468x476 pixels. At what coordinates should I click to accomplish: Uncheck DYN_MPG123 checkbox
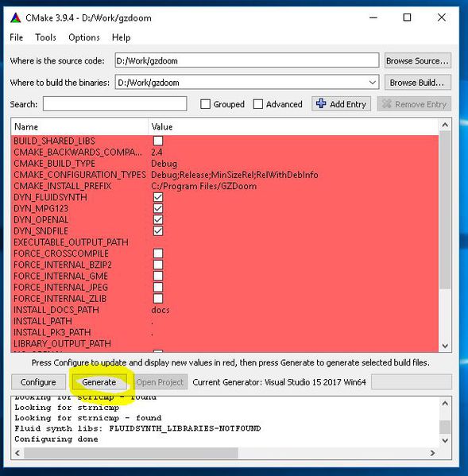[158, 208]
